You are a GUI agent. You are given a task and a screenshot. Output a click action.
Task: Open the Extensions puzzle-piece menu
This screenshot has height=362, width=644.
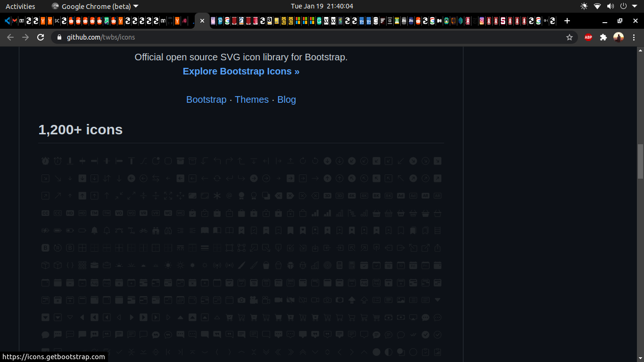603,37
